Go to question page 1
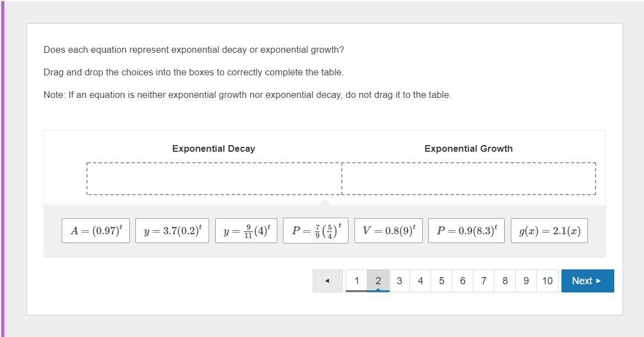Viewport: 644px width, 337px height. click(x=357, y=281)
